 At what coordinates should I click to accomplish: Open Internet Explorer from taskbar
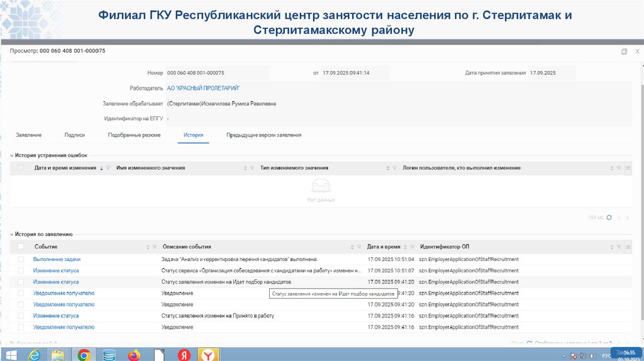click(x=34, y=355)
